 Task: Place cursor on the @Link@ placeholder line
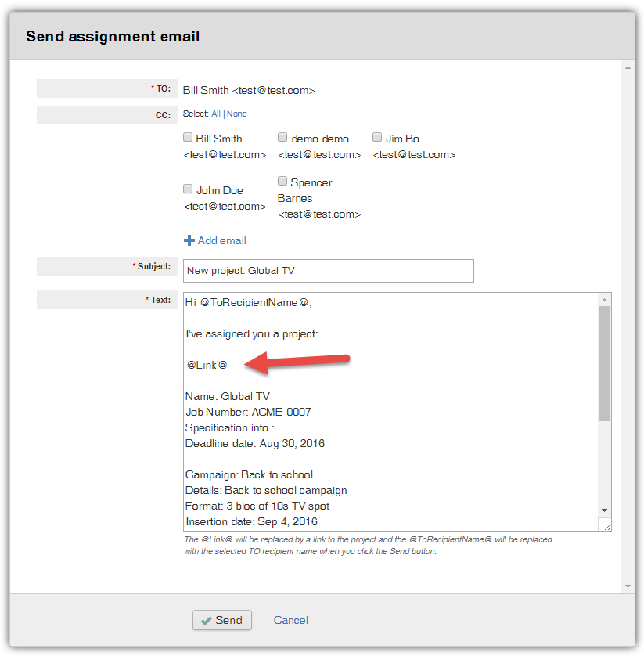(207, 366)
